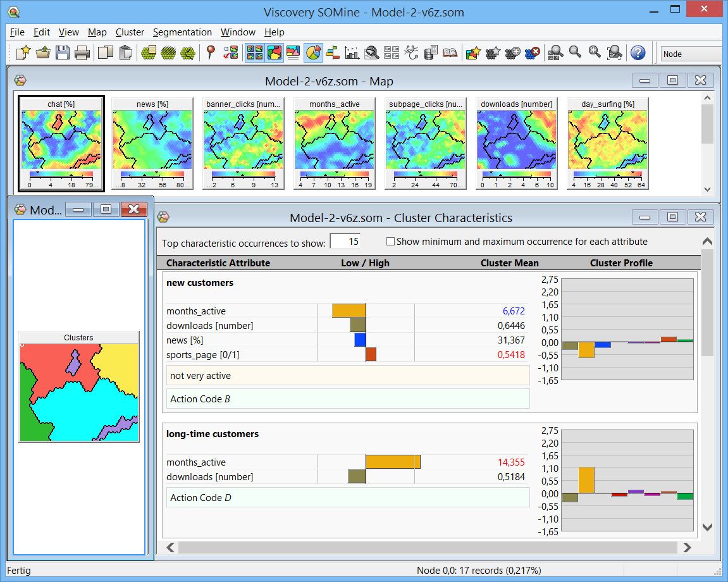Open the Cluster menu
This screenshot has height=582, width=728.
pyautogui.click(x=130, y=32)
